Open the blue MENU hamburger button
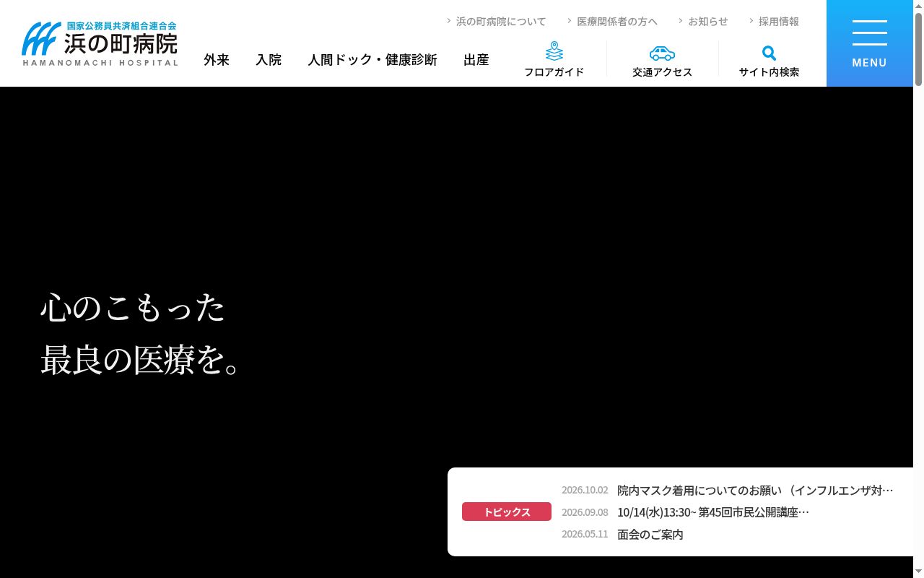 click(x=870, y=43)
